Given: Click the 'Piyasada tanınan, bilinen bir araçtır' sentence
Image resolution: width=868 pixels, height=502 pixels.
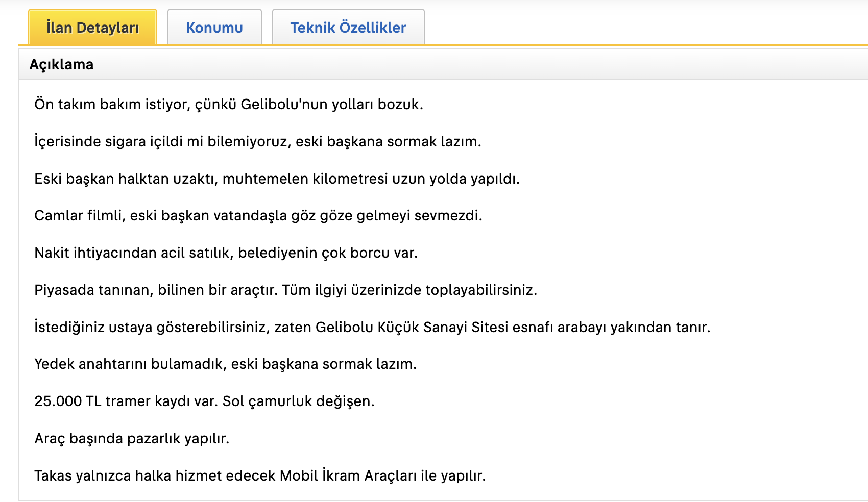Looking at the screenshot, I should click(x=156, y=290).
